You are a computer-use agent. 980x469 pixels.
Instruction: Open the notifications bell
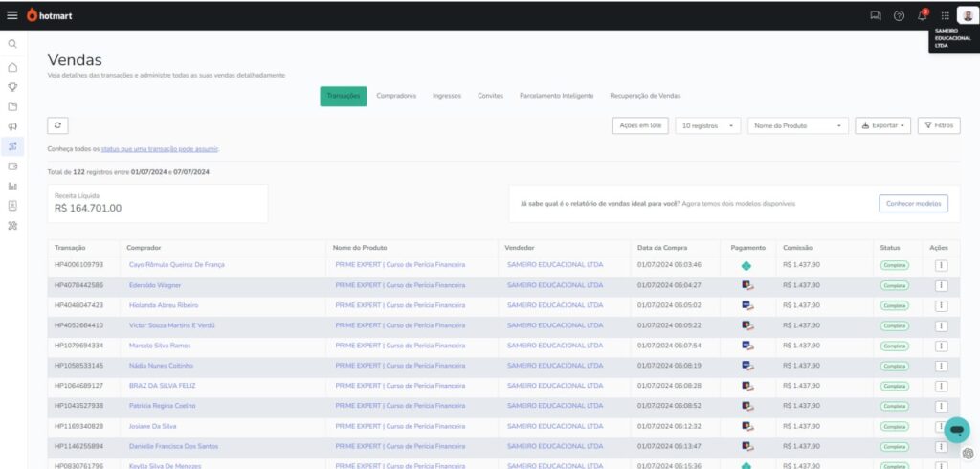coord(923,15)
